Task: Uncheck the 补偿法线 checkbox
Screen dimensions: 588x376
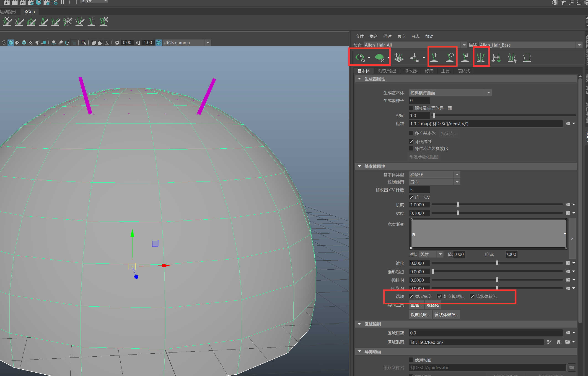Action: [x=411, y=142]
